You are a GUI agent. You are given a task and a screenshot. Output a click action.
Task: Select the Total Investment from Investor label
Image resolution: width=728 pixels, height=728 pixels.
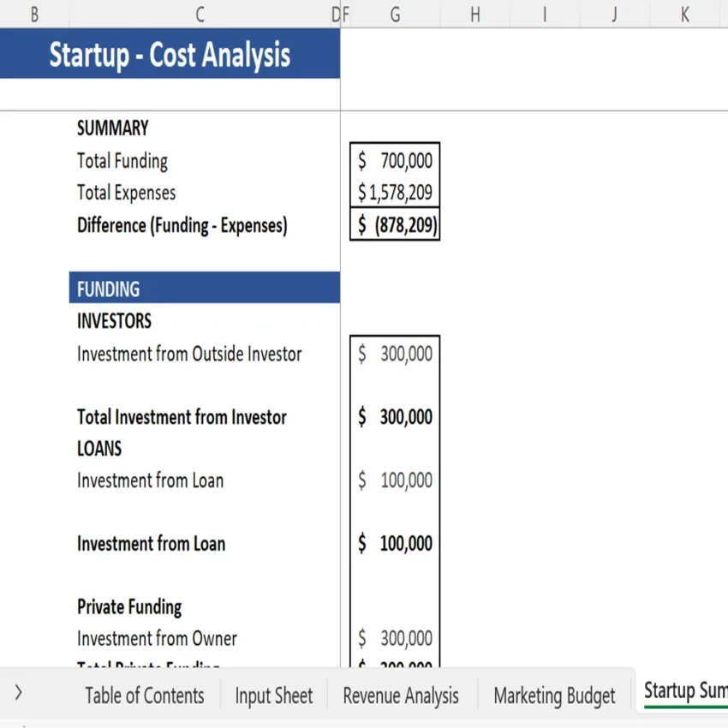[x=182, y=417]
